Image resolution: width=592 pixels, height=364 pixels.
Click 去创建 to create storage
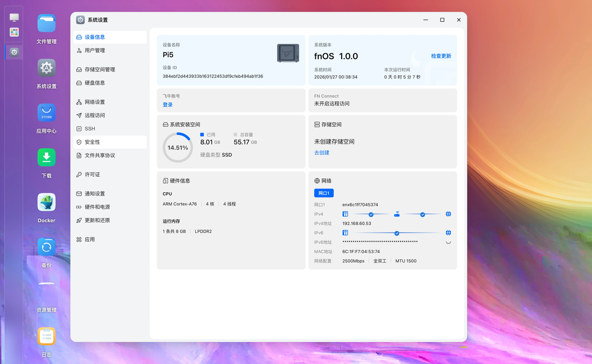click(x=322, y=152)
